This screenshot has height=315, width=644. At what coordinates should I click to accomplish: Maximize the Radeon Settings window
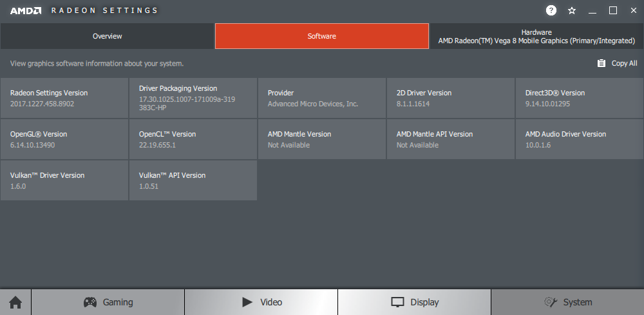click(x=613, y=11)
